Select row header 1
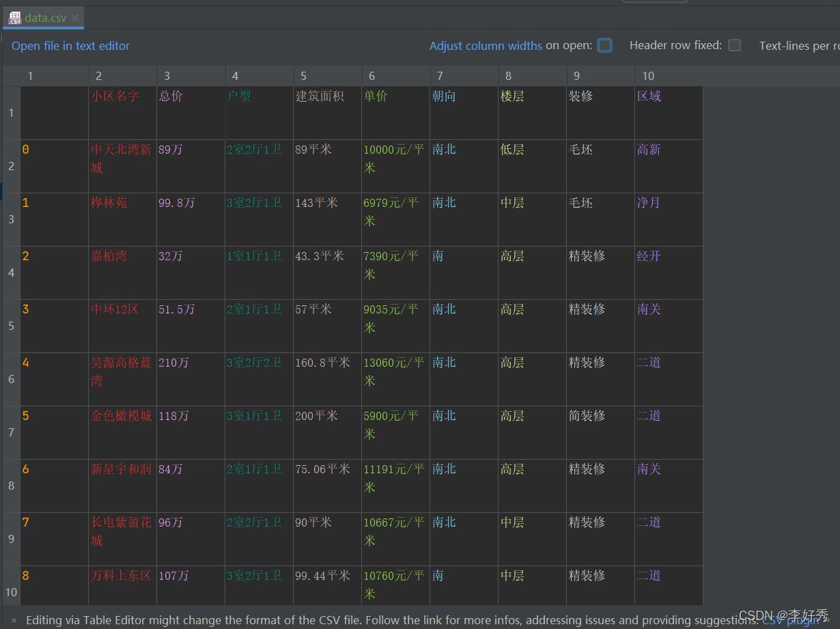 (12, 113)
